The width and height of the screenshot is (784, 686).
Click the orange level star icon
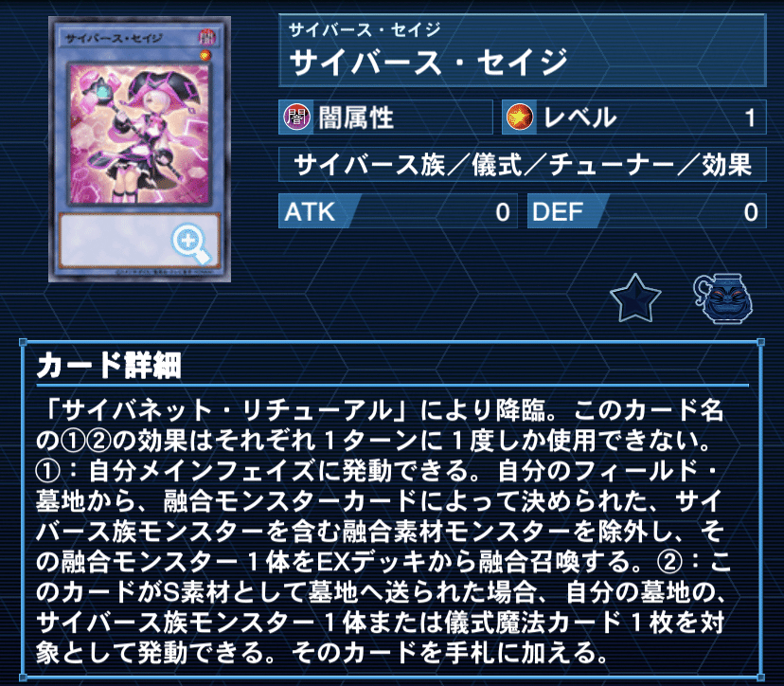click(x=519, y=117)
